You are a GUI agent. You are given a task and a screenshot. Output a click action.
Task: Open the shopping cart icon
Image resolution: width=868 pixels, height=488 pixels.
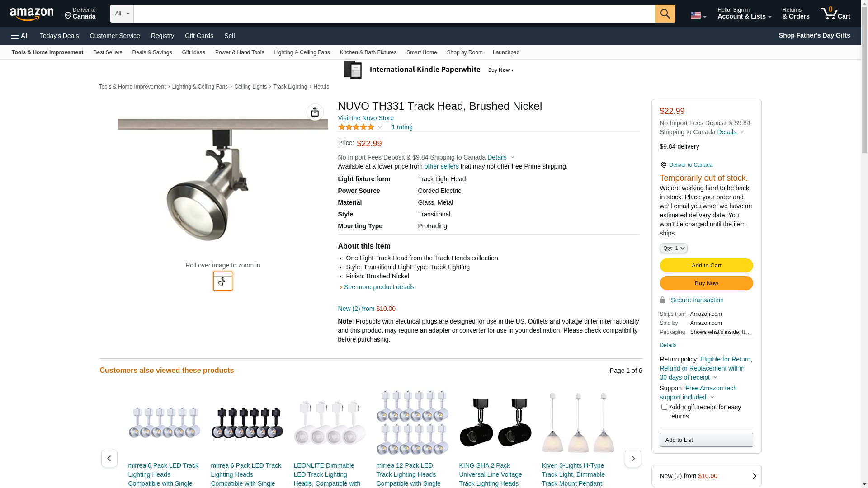(x=835, y=14)
